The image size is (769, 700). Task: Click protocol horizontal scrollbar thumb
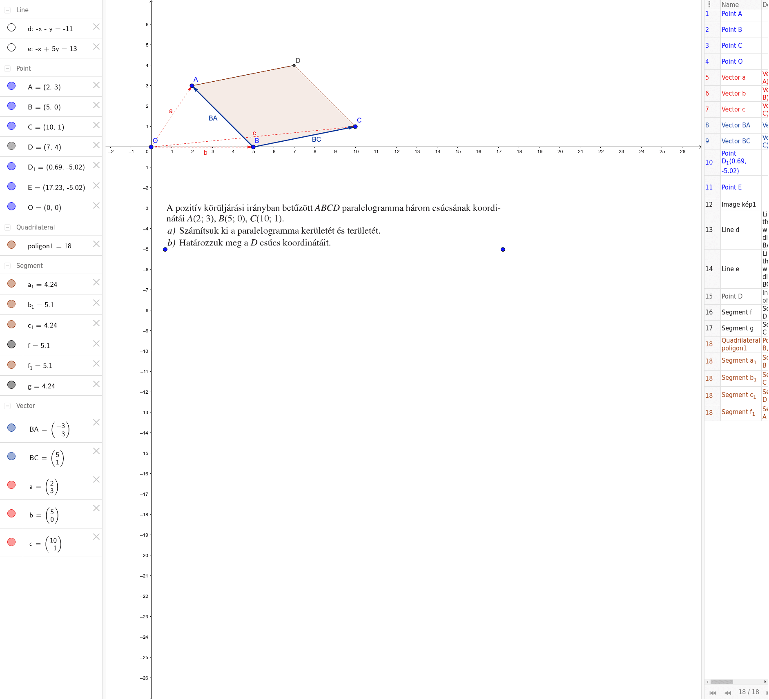[722, 682]
